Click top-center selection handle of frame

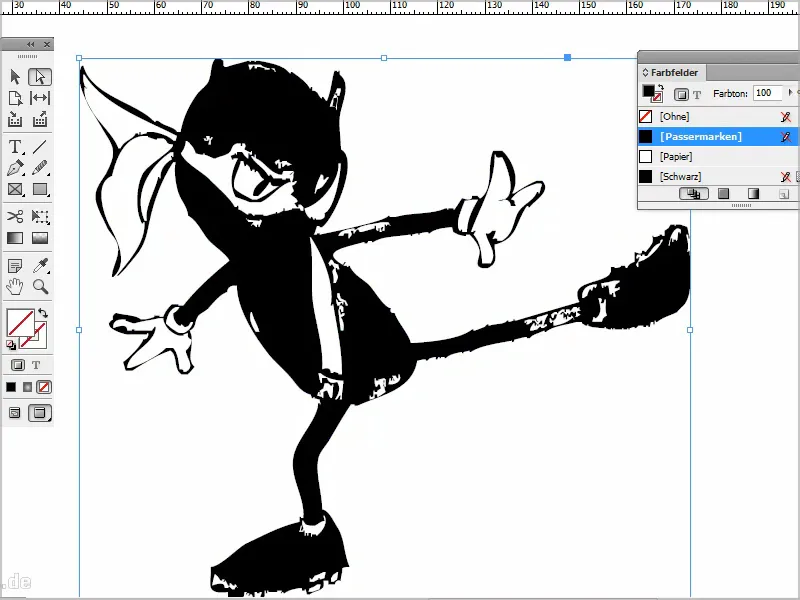[384, 58]
